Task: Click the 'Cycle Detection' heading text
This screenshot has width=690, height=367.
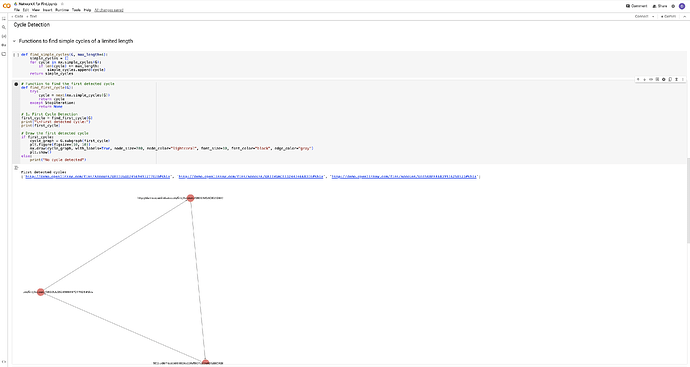Action: [x=32, y=25]
